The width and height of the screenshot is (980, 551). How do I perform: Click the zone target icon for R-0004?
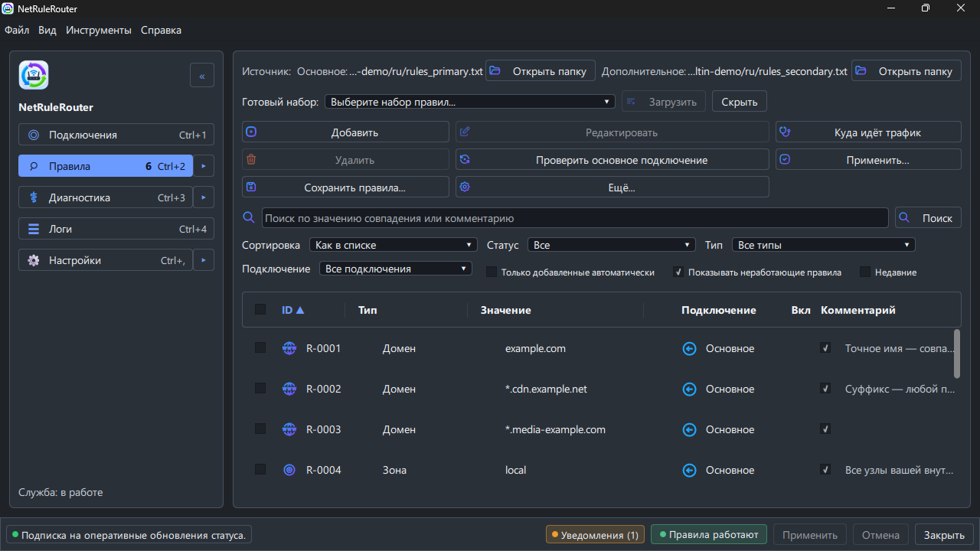(x=289, y=470)
